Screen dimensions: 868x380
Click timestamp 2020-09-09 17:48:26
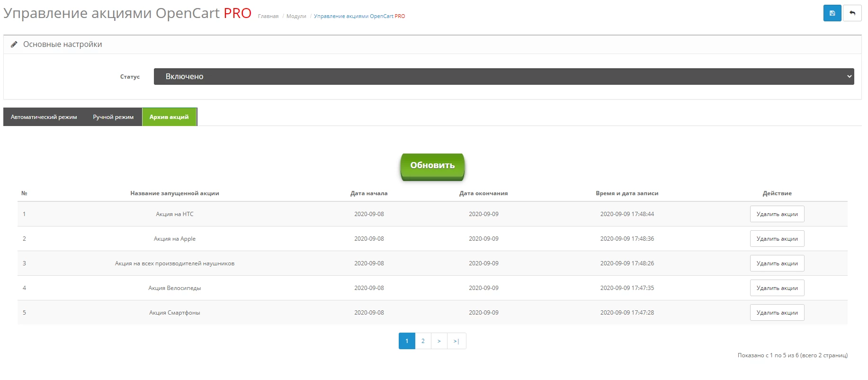pyautogui.click(x=627, y=263)
